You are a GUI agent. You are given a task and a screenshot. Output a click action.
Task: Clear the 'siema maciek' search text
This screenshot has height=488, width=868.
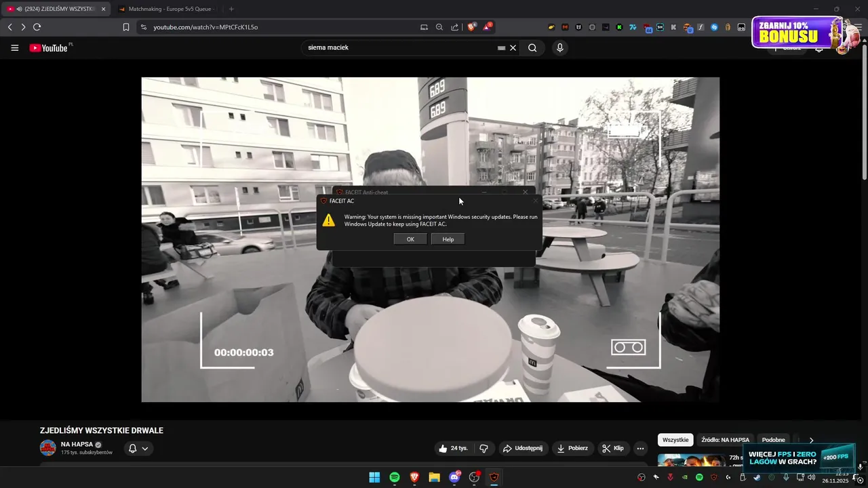[x=513, y=48]
